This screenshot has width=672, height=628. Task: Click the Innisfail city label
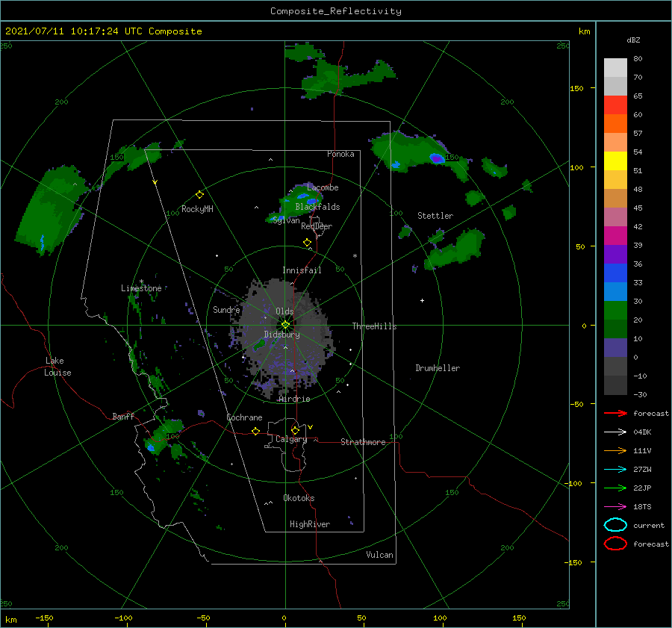click(x=302, y=270)
